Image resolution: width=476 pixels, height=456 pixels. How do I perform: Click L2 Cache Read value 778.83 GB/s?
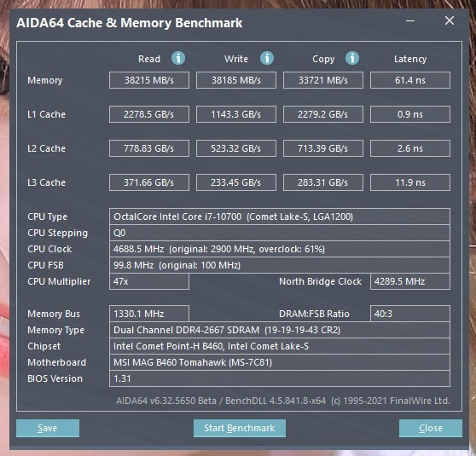click(x=149, y=148)
